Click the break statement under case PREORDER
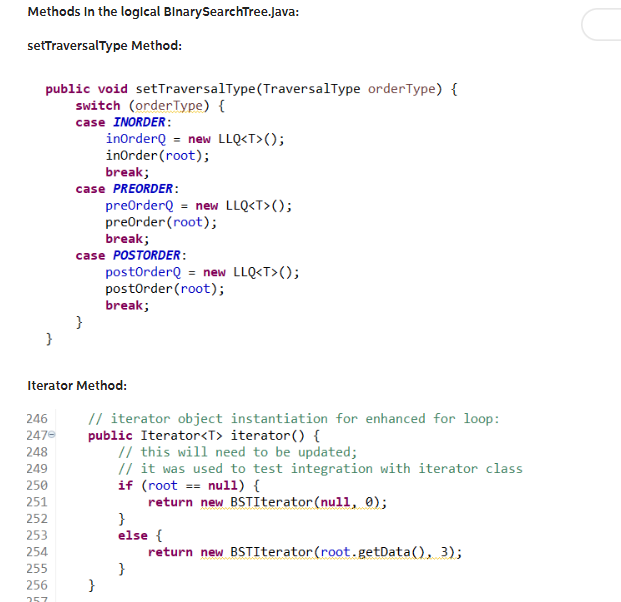This screenshot has height=602, width=621. click(x=127, y=239)
